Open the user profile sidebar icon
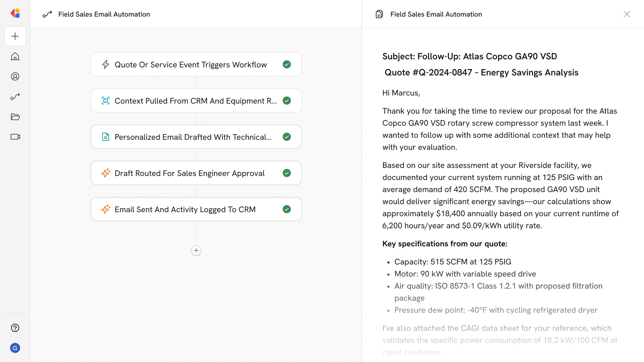Viewport: 644px width, 362px height. tap(15, 76)
